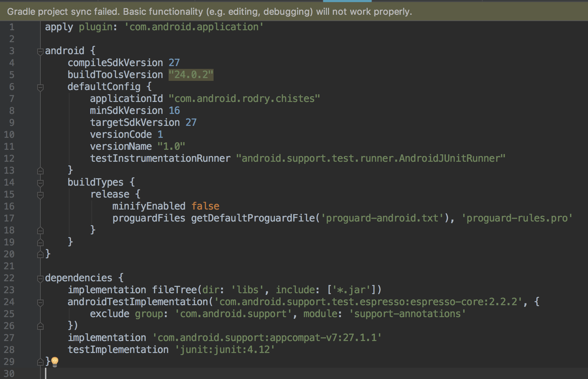
Task: Click 'support-annotations' module string
Action: pos(407,314)
